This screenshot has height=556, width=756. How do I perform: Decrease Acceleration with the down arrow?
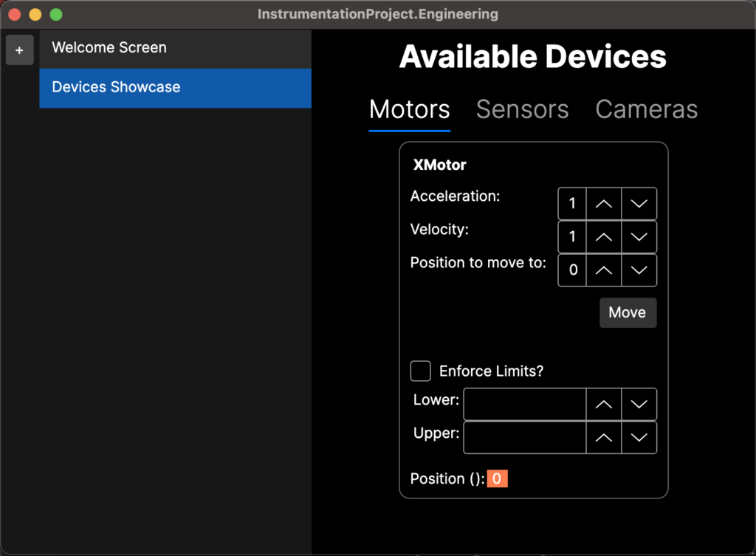click(x=639, y=204)
